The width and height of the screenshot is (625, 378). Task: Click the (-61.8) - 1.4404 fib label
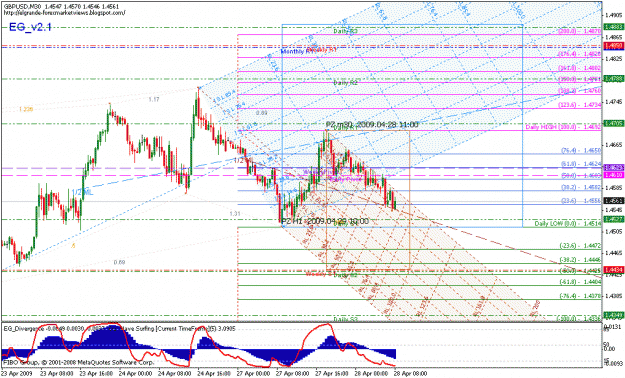click(x=580, y=282)
